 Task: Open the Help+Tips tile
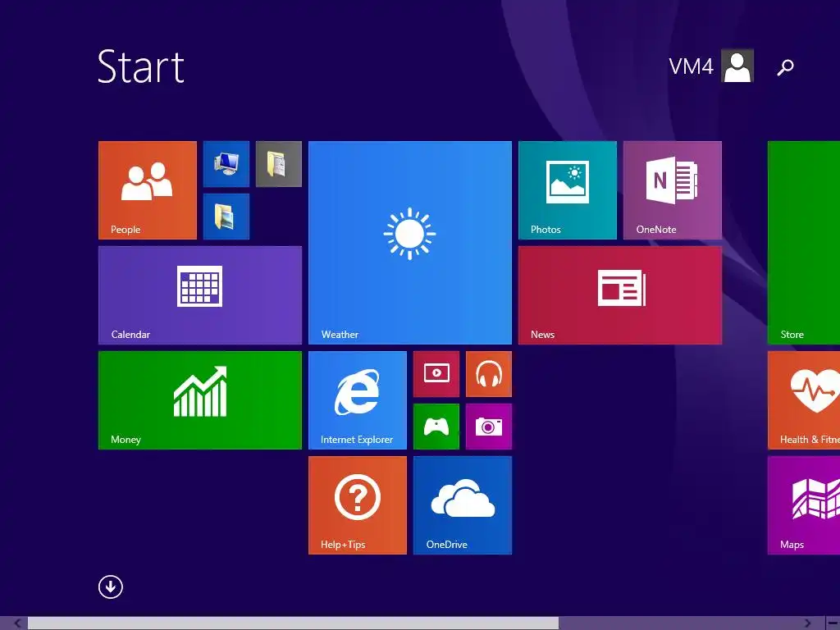click(358, 505)
